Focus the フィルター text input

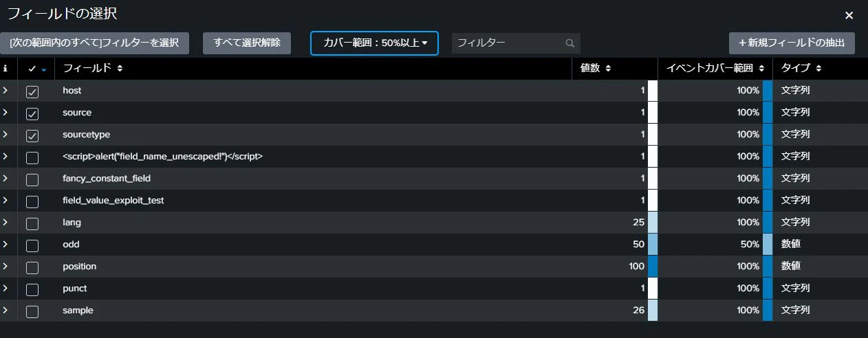tap(509, 43)
